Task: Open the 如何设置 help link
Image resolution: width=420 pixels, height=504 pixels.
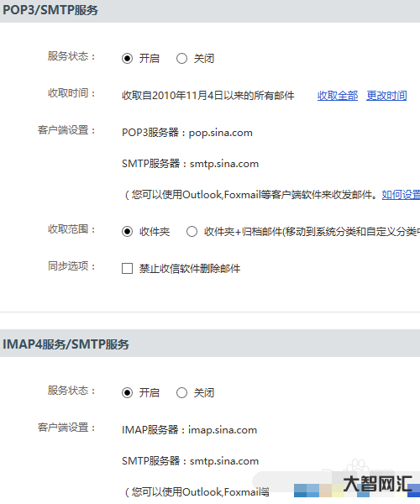Action: [401, 195]
